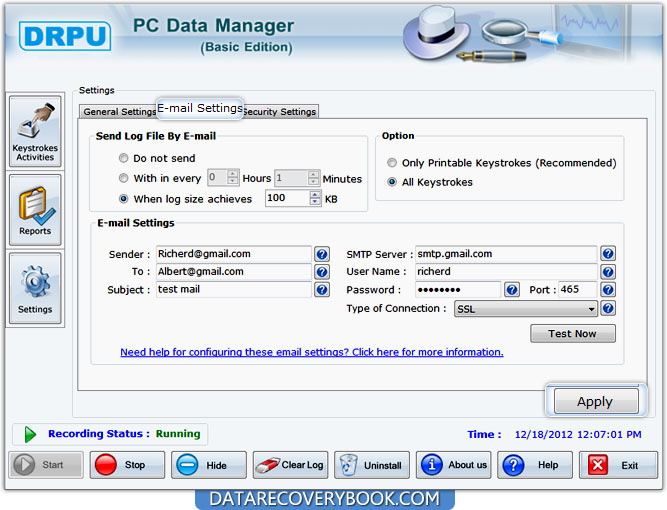Click the log size KB input field
Screen dimensions: 667x510
(x=288, y=198)
